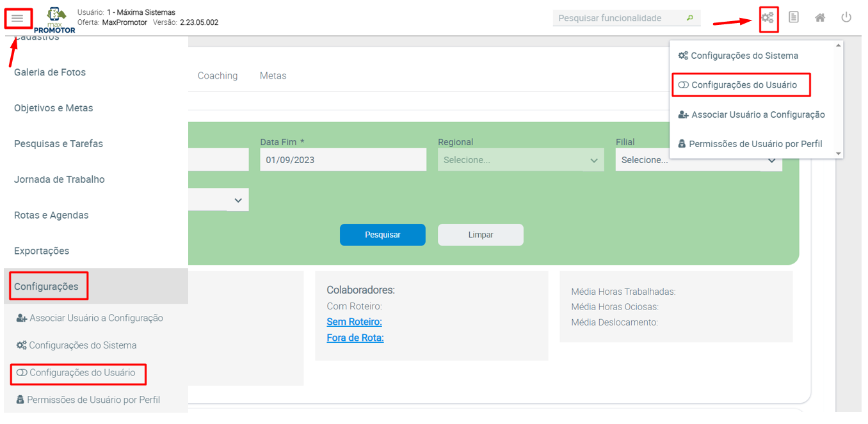Click the Versão 2.23.05.002 text
Viewport: 868px width, 424px height.
pyautogui.click(x=186, y=22)
